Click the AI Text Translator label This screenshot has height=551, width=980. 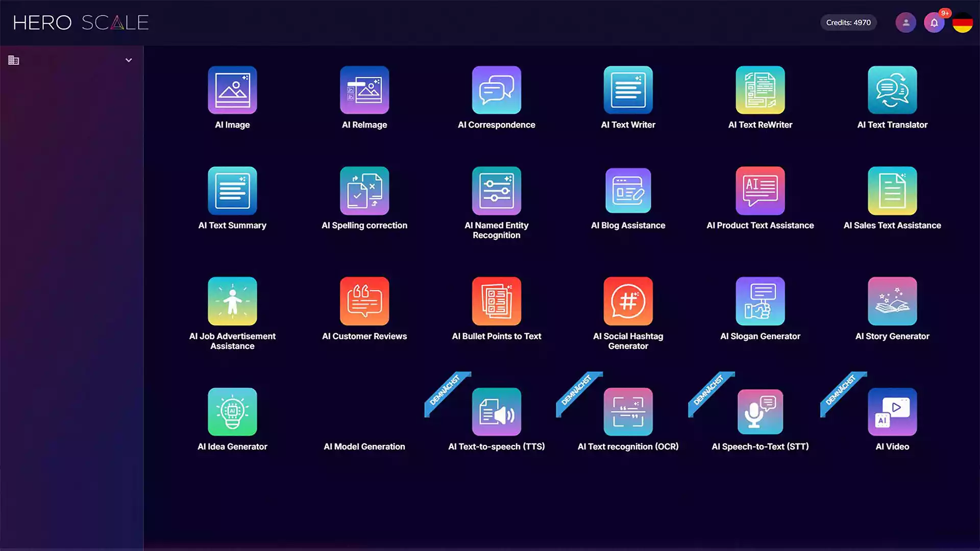click(x=892, y=125)
